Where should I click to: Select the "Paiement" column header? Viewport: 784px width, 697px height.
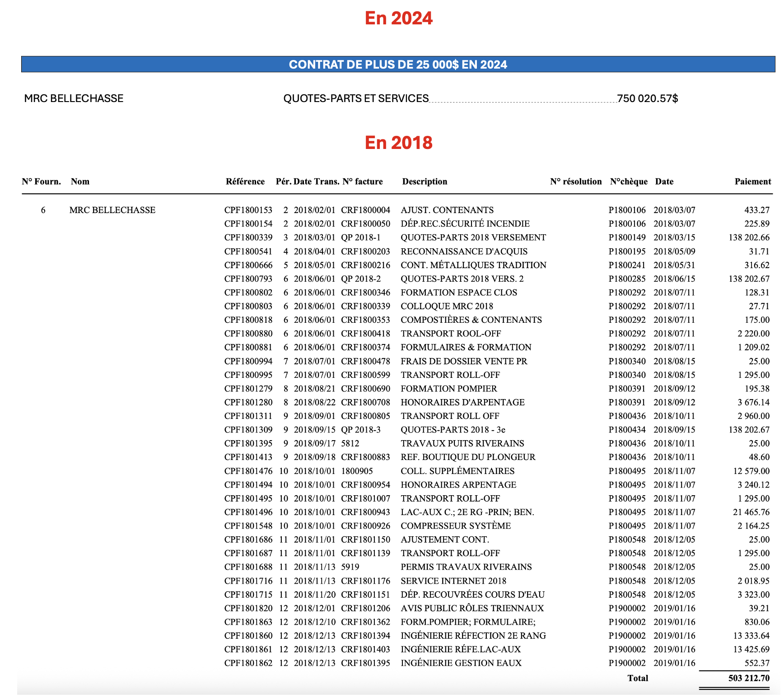pos(752,181)
